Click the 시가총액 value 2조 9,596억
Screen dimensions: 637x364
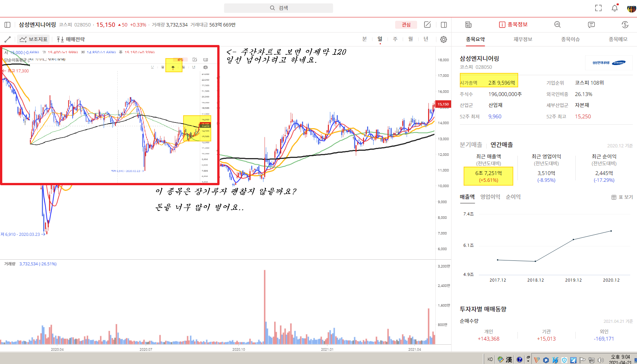click(502, 83)
